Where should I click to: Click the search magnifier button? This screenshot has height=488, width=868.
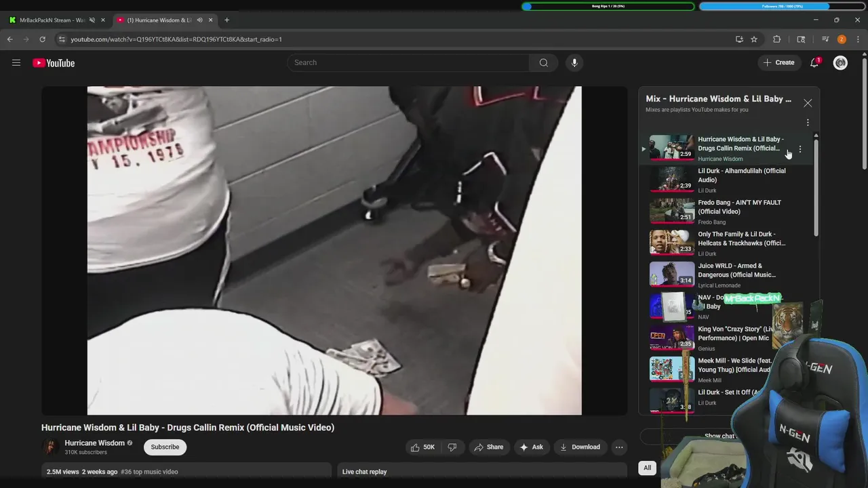pos(544,63)
